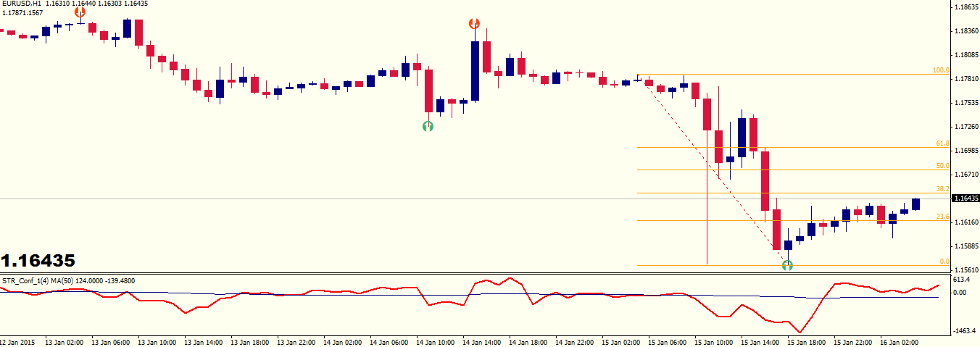Screen dimensions: 980x347
Task: Click the Fibonacci 23.6 level label
Action: (x=942, y=217)
